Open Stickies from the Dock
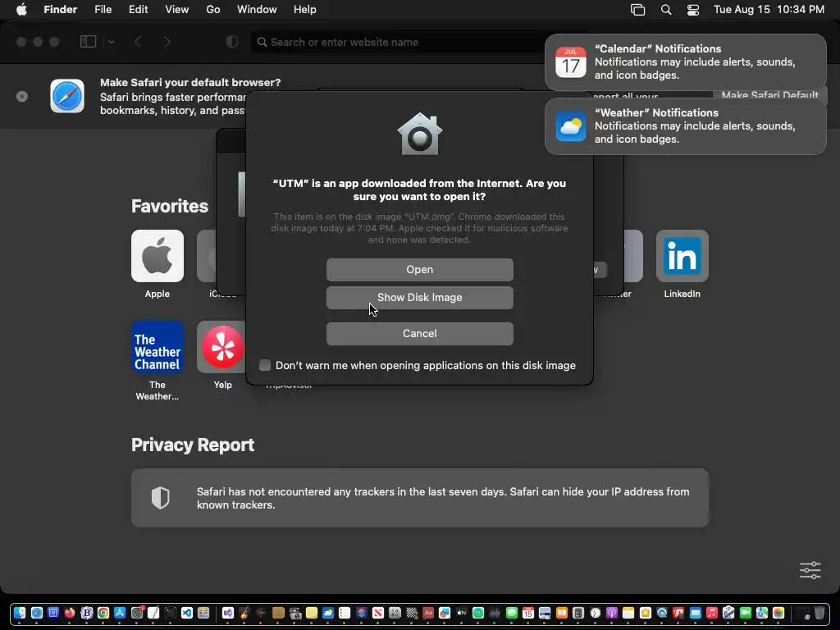The height and width of the screenshot is (630, 840). [x=311, y=613]
